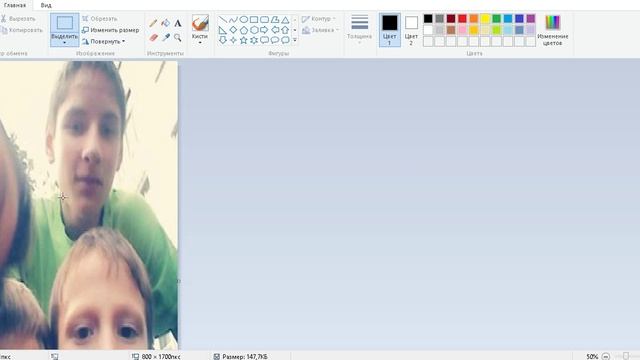This screenshot has width=640, height=360.
Task: Pick the yellow color swatch
Action: point(485,18)
